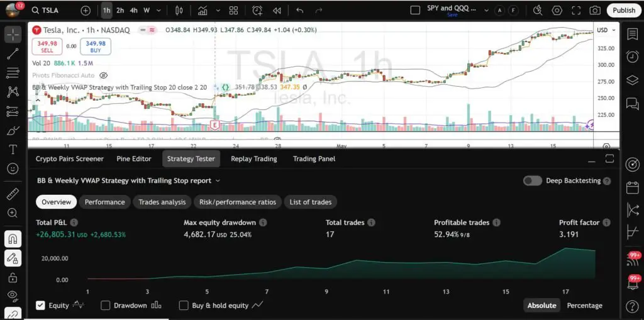Toggle magnet mode for drawings

[13, 239]
